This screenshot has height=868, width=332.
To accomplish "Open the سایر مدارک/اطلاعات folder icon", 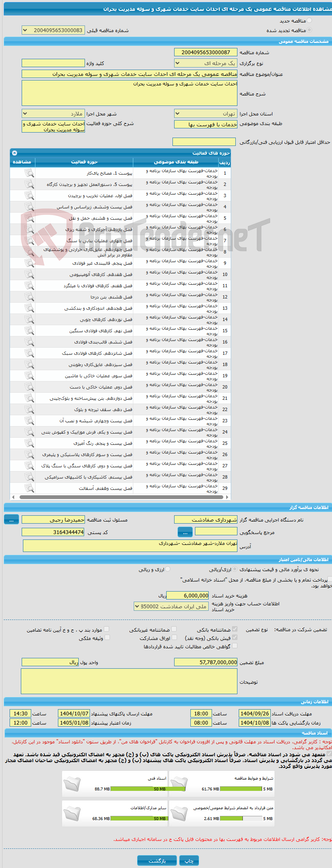I will (72, 813).
